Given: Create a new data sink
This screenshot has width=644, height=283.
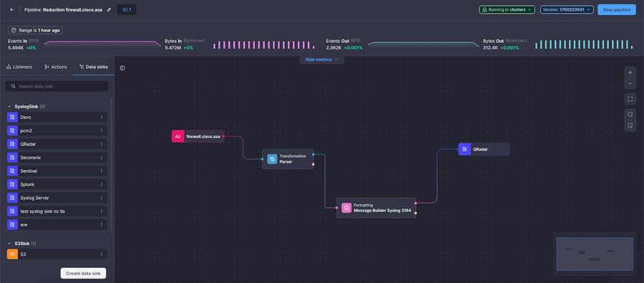Looking at the screenshot, I should pyautogui.click(x=84, y=273).
